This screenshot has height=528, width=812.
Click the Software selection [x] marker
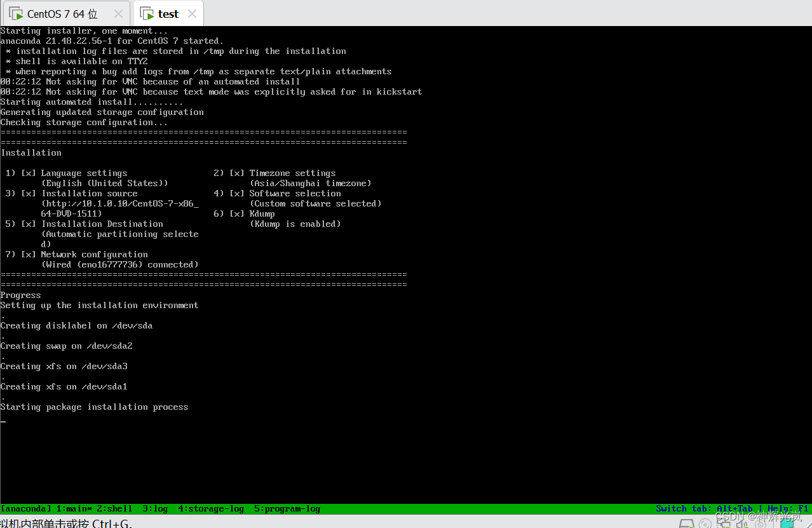237,193
